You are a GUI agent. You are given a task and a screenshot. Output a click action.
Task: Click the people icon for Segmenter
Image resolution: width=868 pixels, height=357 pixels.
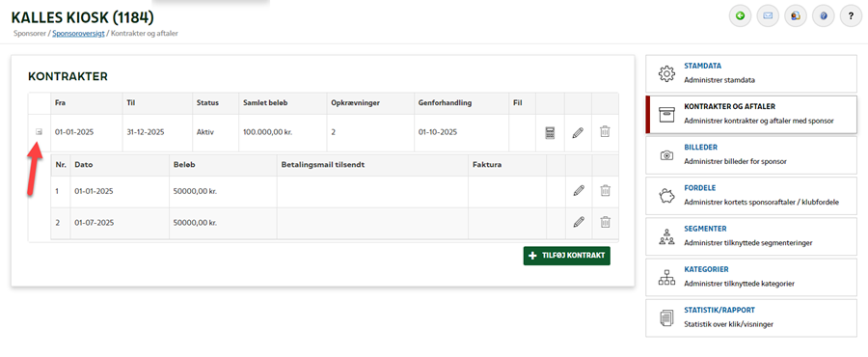click(x=666, y=237)
